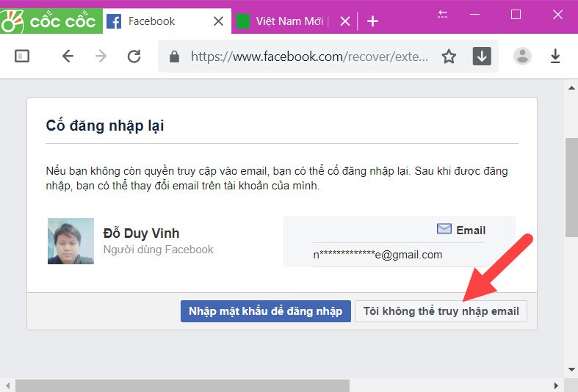Open the user profile avatar menu

pyautogui.click(x=522, y=56)
